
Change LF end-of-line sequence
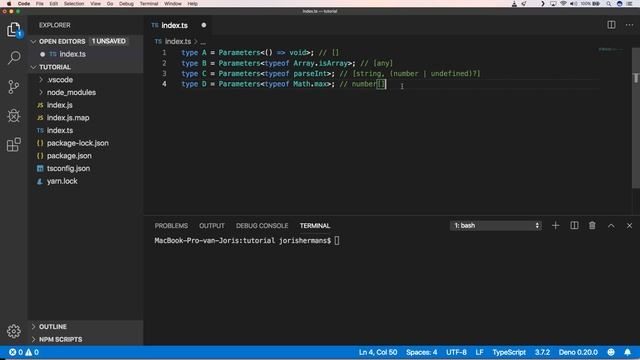point(479,352)
